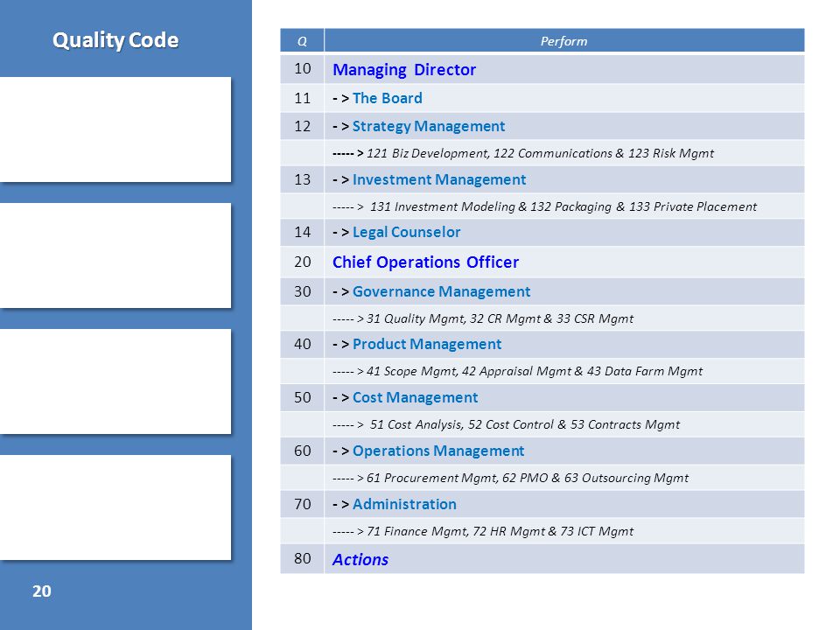Select Cost Management entry

tap(415, 397)
